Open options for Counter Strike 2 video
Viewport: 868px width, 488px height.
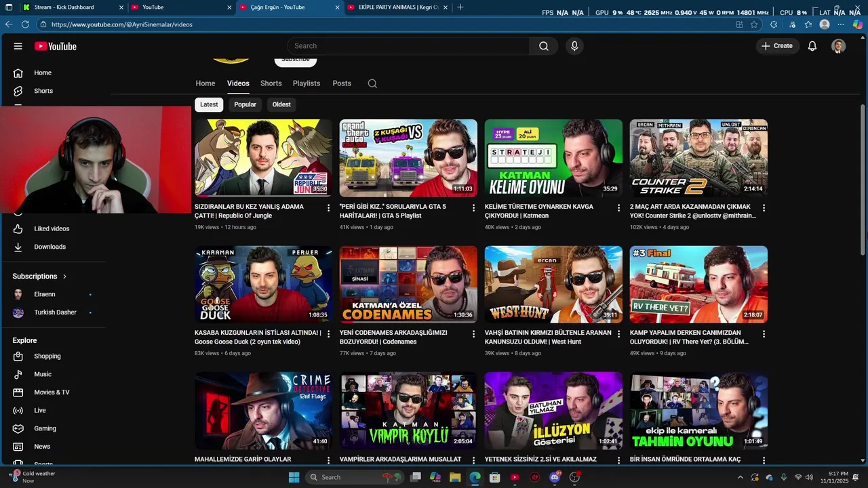(x=764, y=208)
